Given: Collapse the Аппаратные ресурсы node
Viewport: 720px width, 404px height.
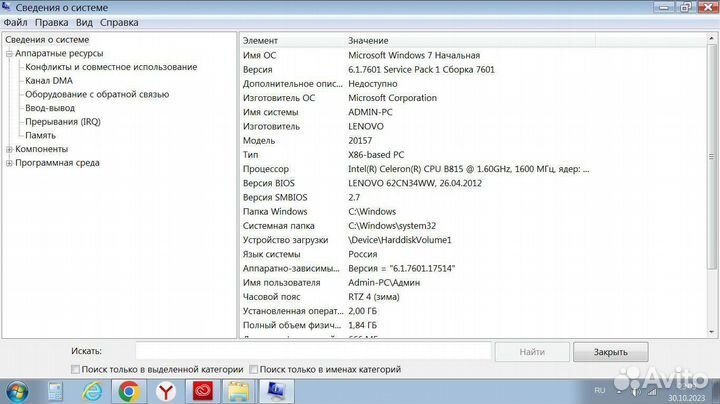Looking at the screenshot, I should 9,54.
